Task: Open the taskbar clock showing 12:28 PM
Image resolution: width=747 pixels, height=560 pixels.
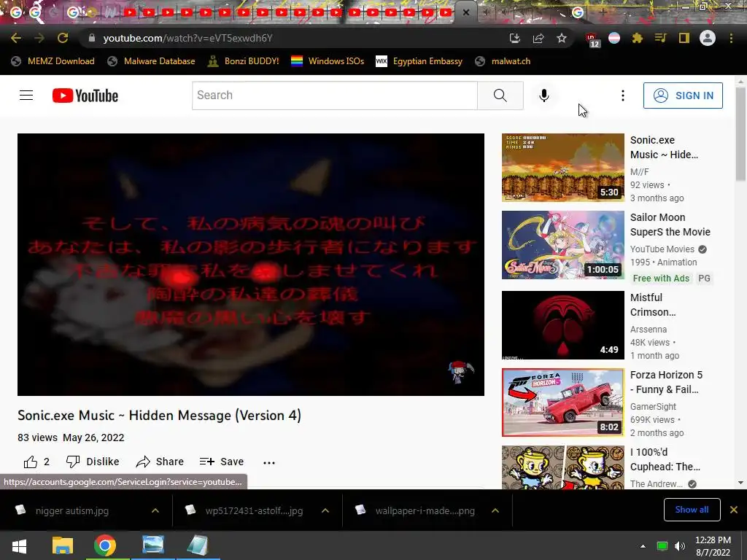Action: (713, 546)
